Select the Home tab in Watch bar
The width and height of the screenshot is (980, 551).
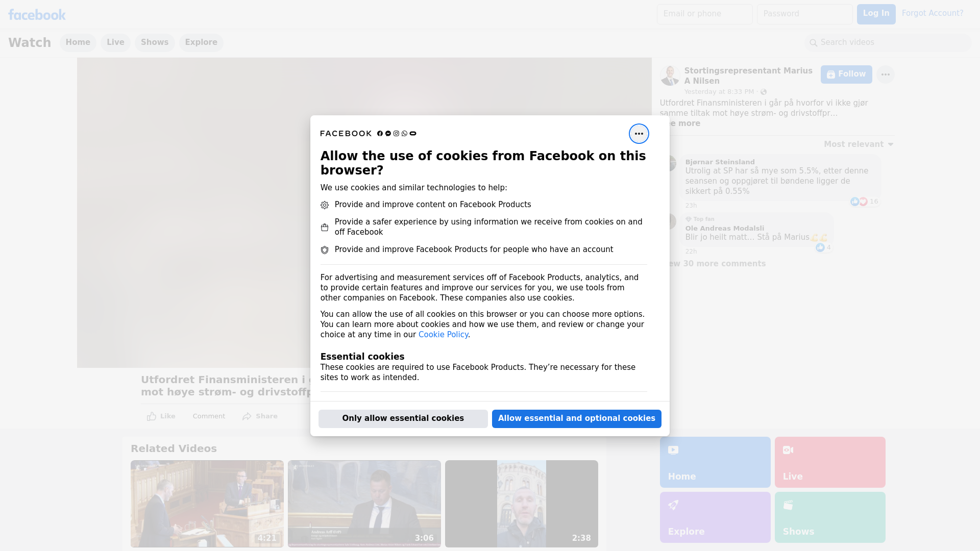point(78,42)
